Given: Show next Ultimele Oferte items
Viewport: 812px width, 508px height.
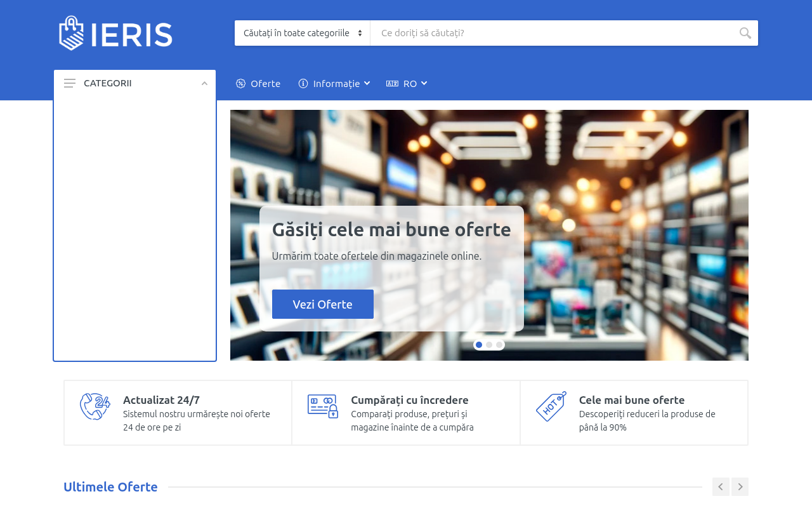Looking at the screenshot, I should (x=740, y=486).
